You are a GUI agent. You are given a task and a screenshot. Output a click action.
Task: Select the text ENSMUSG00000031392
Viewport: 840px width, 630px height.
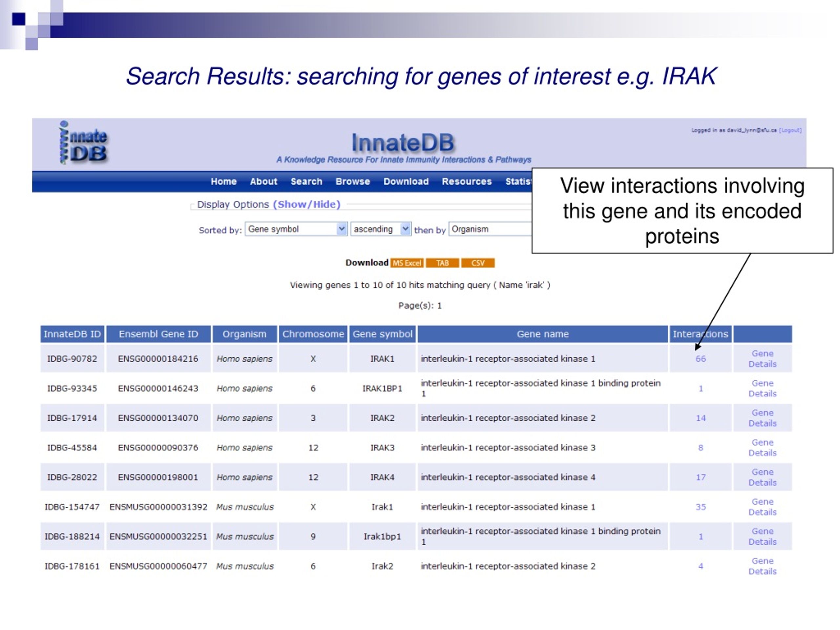click(158, 507)
